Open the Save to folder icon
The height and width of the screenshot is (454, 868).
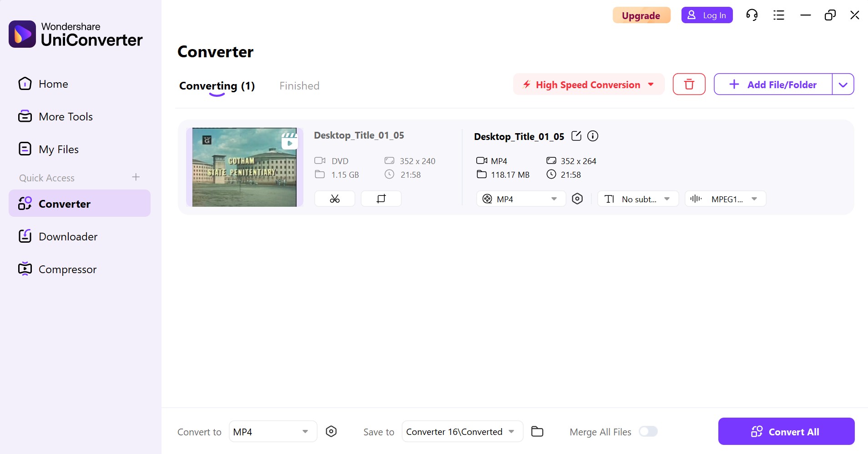pos(537,431)
